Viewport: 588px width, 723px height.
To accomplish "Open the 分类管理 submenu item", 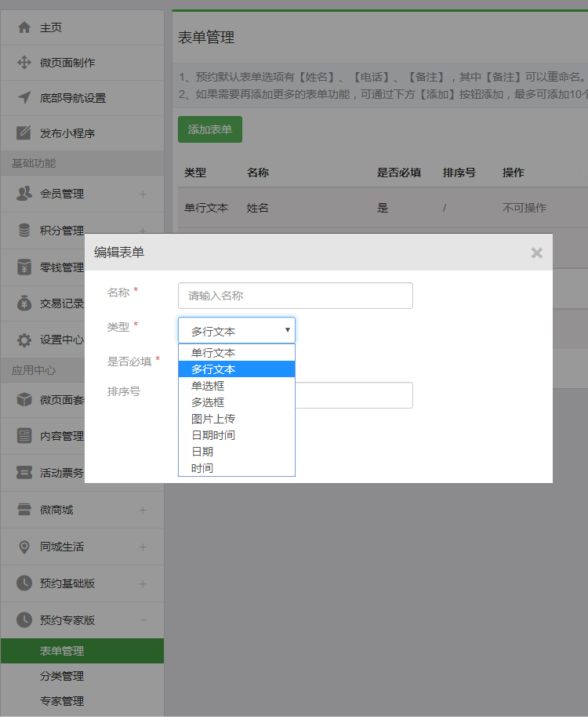I will tap(62, 676).
